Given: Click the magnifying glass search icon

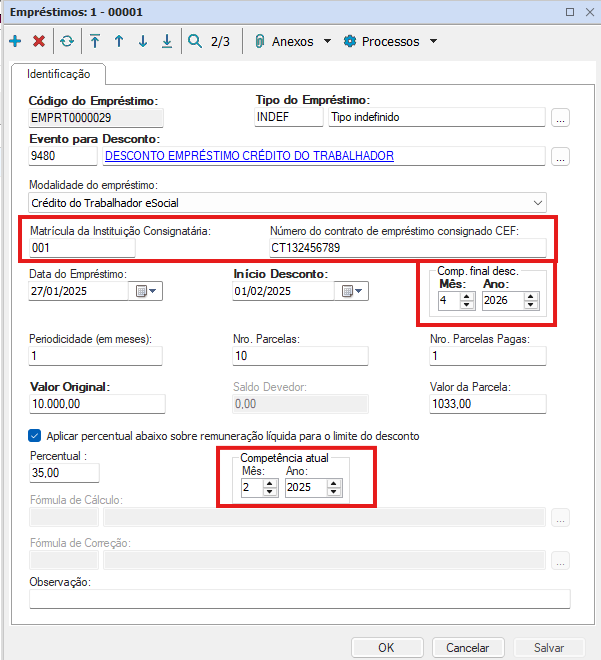Looking at the screenshot, I should (x=193, y=42).
